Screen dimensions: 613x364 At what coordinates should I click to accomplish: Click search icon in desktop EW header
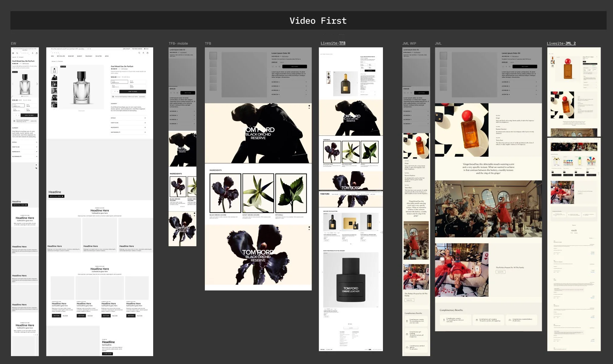click(x=139, y=53)
